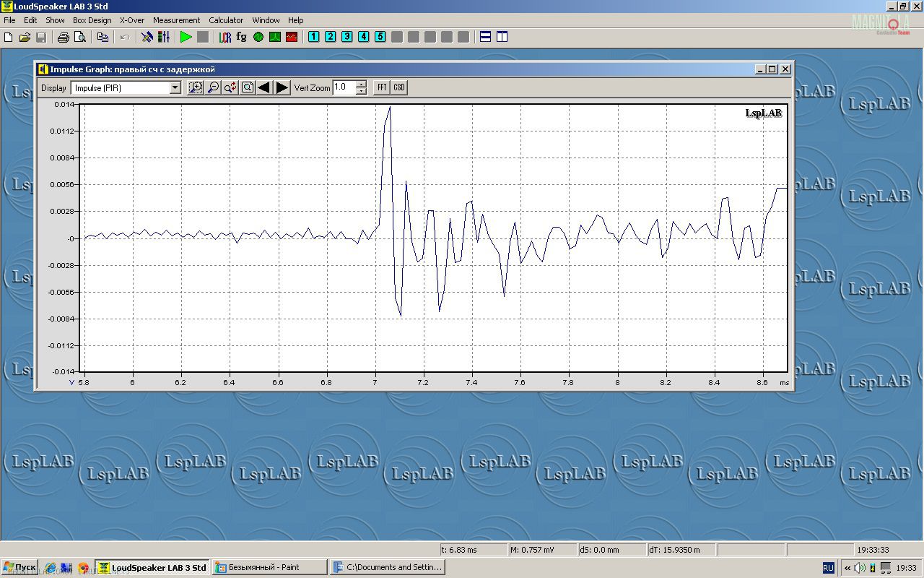
Task: Open the Windows Start (Пуск) button
Action: 20,567
